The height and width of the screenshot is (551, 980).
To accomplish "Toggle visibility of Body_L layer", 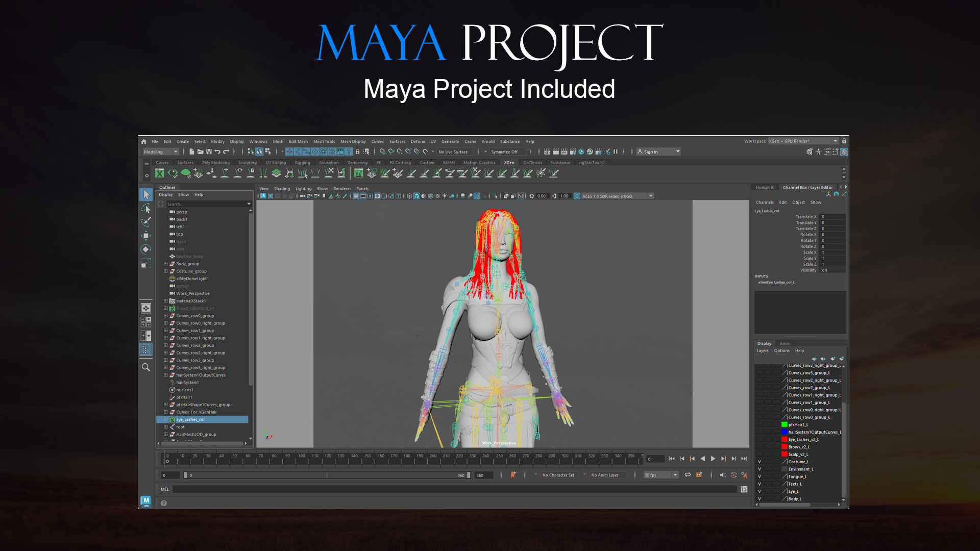I will coord(759,499).
